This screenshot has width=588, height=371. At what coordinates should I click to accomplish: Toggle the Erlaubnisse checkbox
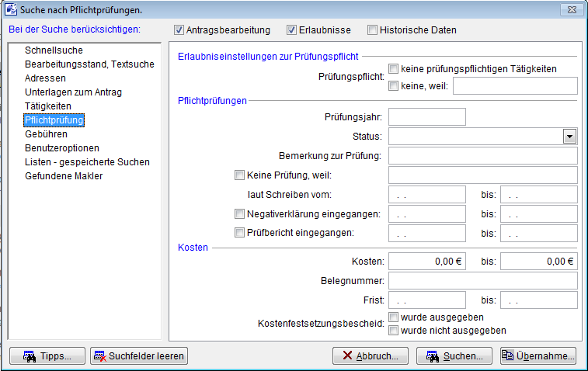pos(292,30)
